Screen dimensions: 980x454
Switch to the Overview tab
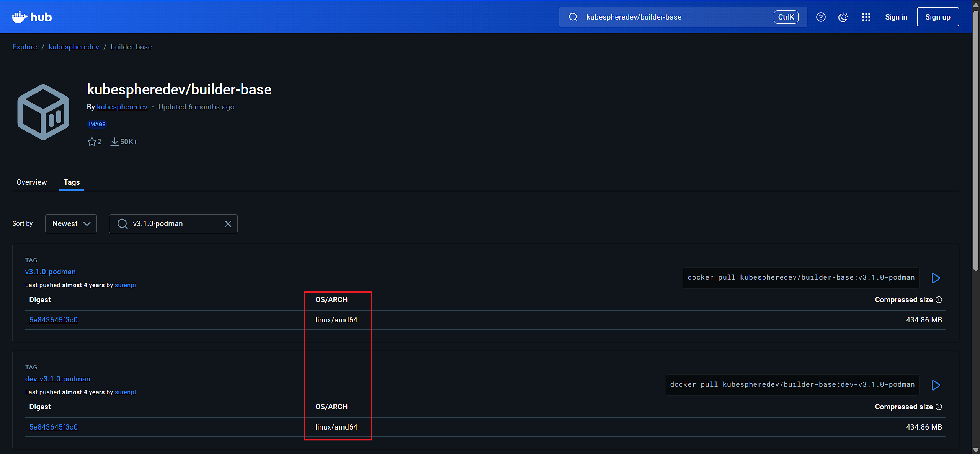[x=31, y=182]
